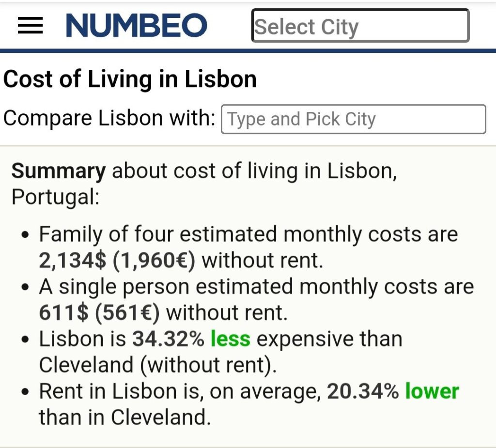Click the green word less
Viewport: 496px width, 448px height.
tap(230, 339)
